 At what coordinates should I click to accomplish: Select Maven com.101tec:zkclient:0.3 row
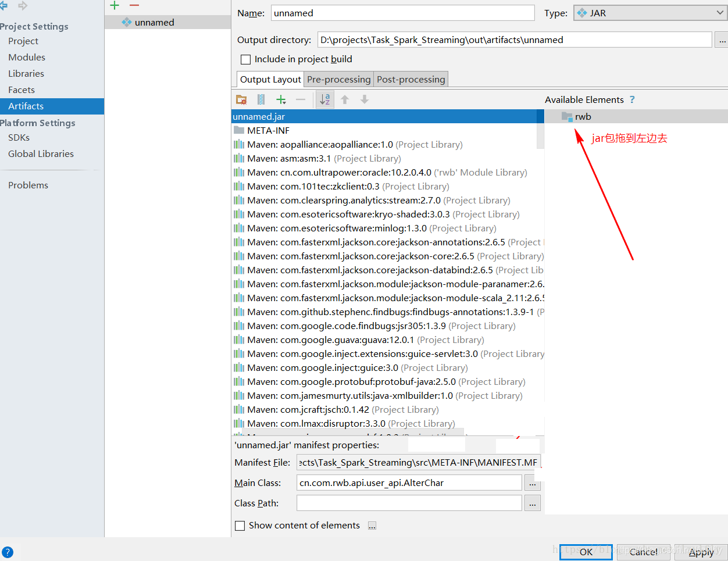pyautogui.click(x=387, y=186)
